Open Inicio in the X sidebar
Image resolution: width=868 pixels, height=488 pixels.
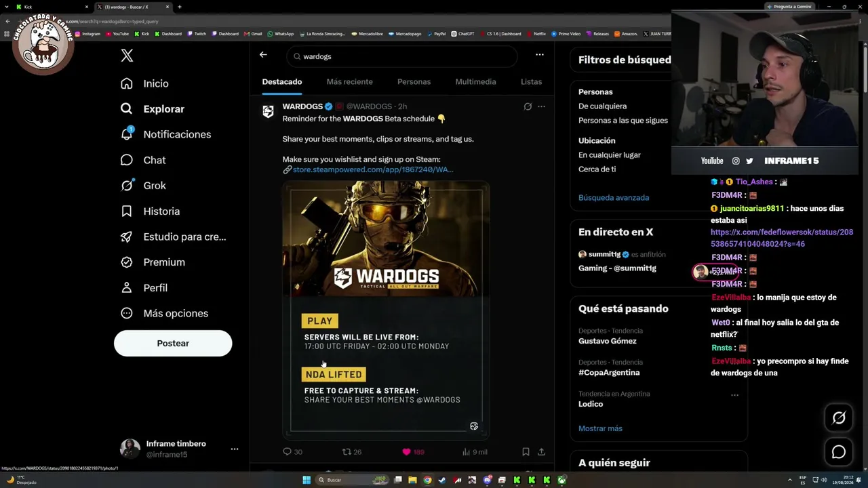144,83
